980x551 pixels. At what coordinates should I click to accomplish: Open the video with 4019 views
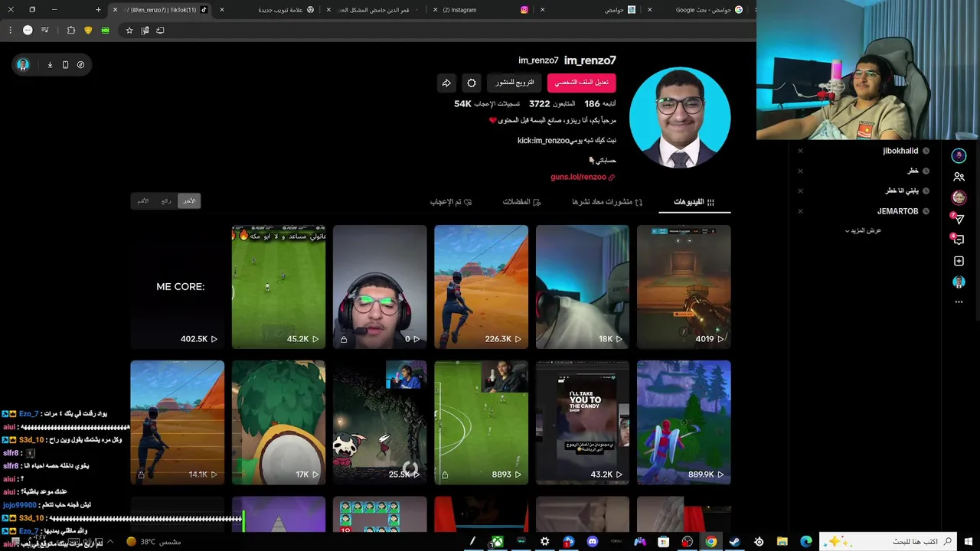[684, 287]
